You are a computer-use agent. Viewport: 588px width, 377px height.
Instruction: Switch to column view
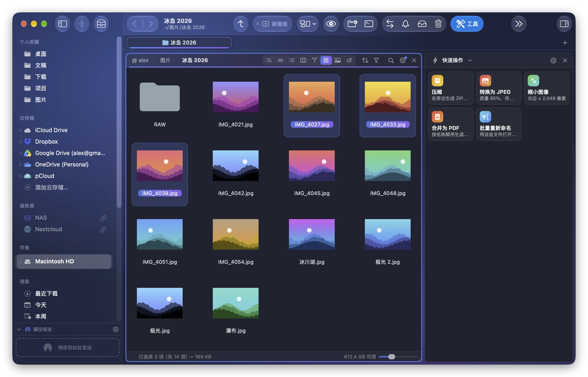click(303, 60)
